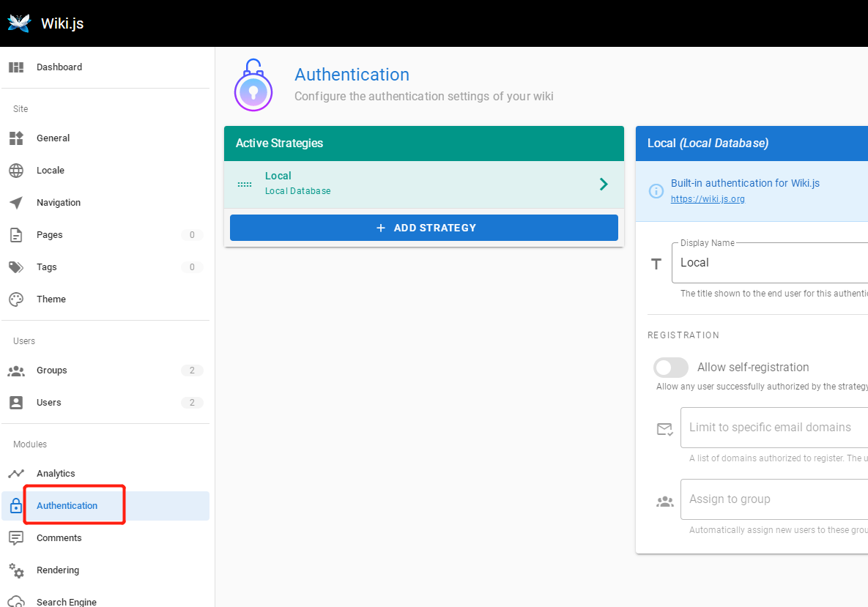
Task: Click the Pages document icon
Action: coord(16,234)
